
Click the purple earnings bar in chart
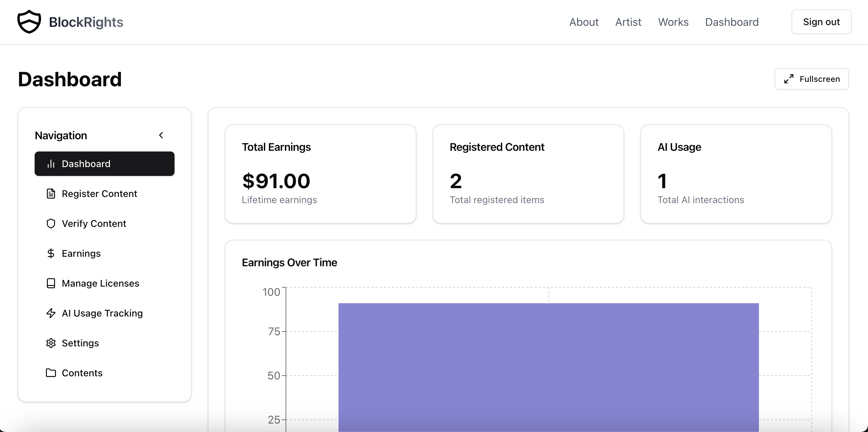[x=548, y=367]
